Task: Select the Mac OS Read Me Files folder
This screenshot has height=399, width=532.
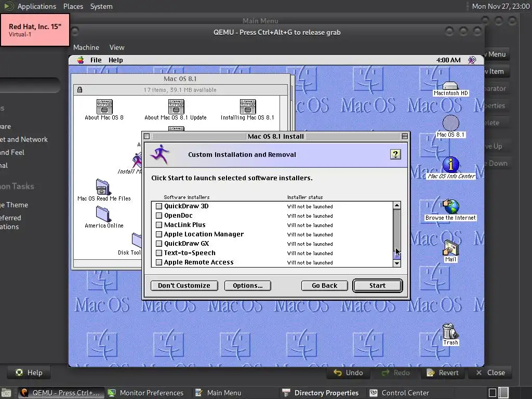Action: 103,187
